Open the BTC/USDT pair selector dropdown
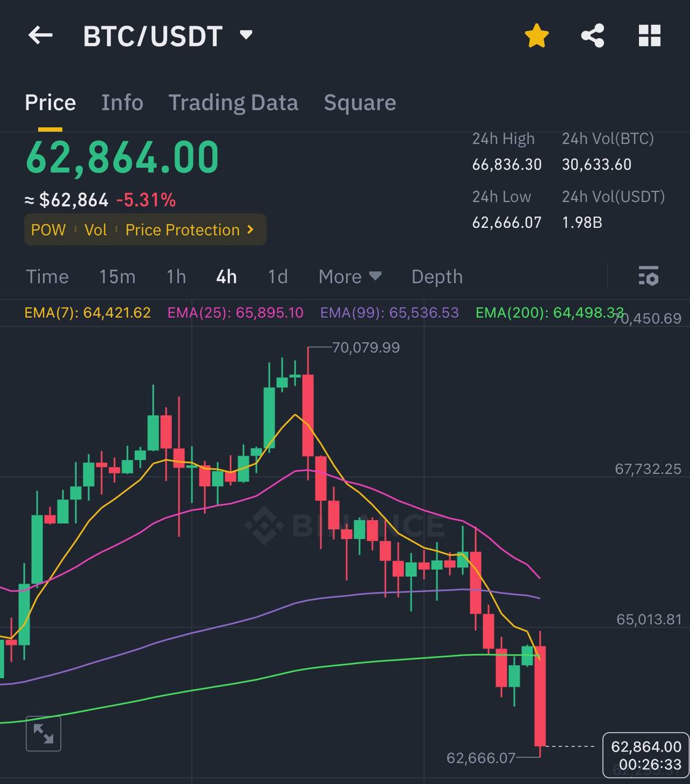This screenshot has height=784, width=690. pos(246,35)
